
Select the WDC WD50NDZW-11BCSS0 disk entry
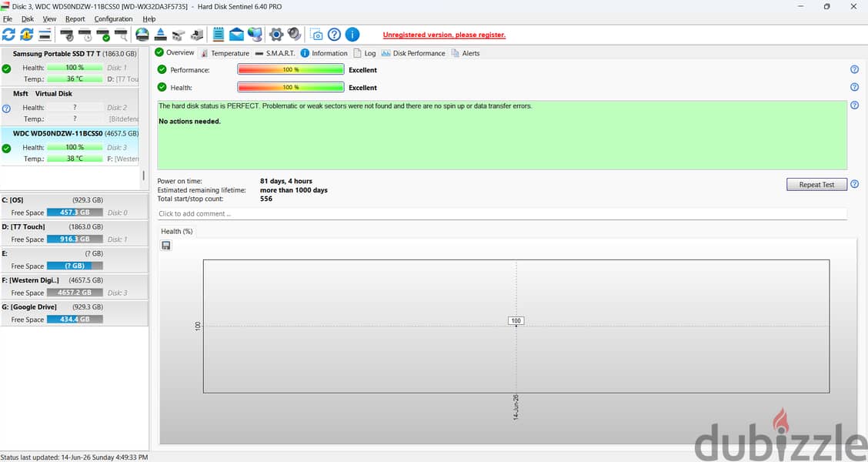[70, 146]
